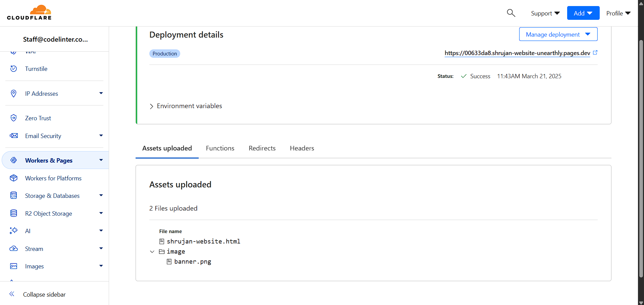This screenshot has width=644, height=305.
Task: Click the AI sparkles icon
Action: click(13, 231)
